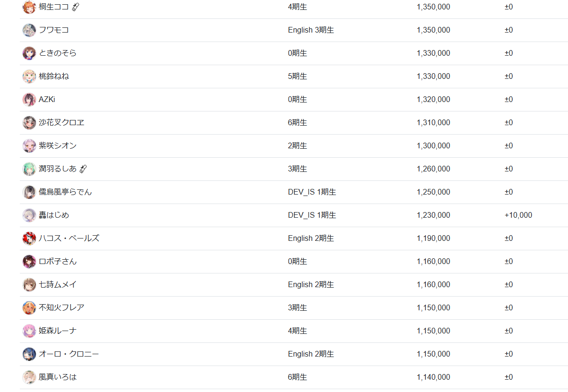Click ハコス・ベールズ's avatar icon
The image size is (568, 392).
click(29, 239)
